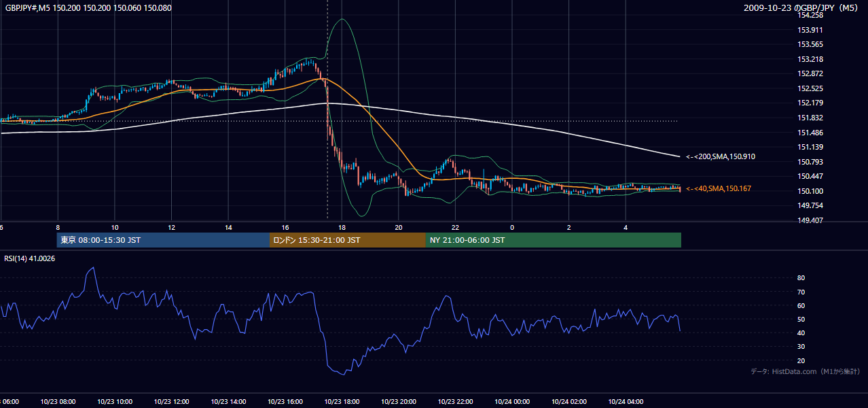Viewport: 868px width, 408px height.
Task: Click price axis value 151.832
Action: point(811,118)
